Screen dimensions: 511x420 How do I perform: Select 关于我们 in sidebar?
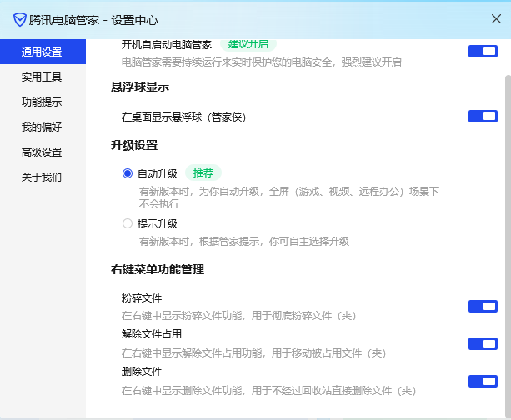click(x=42, y=177)
